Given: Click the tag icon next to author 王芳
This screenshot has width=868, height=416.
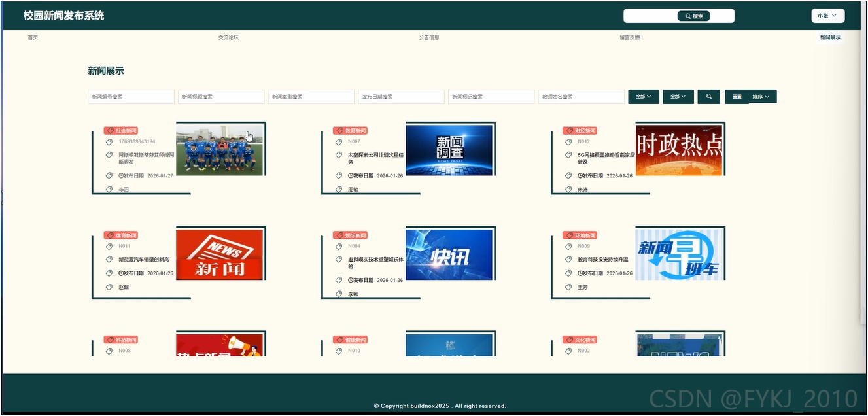Looking at the screenshot, I should 568,287.
